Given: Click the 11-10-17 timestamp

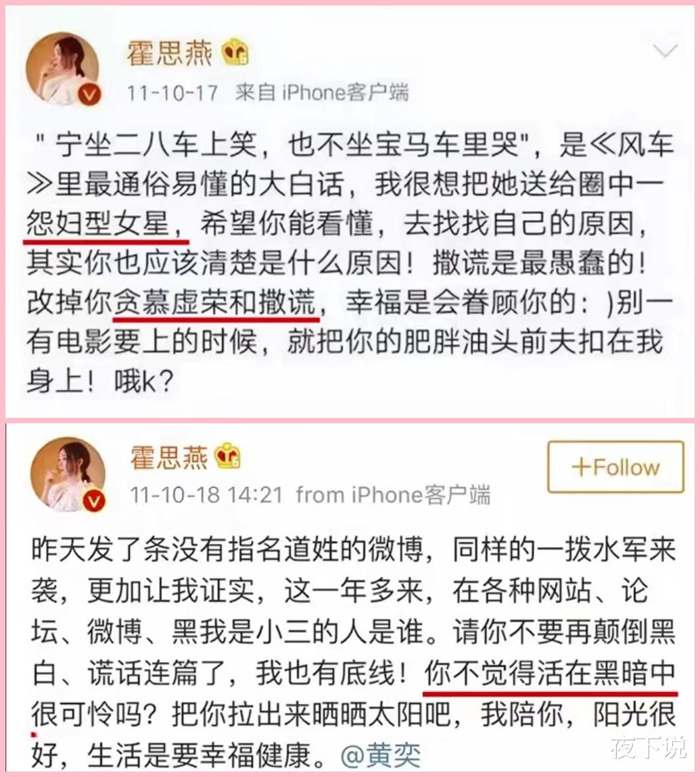Looking at the screenshot, I should tap(172, 93).
